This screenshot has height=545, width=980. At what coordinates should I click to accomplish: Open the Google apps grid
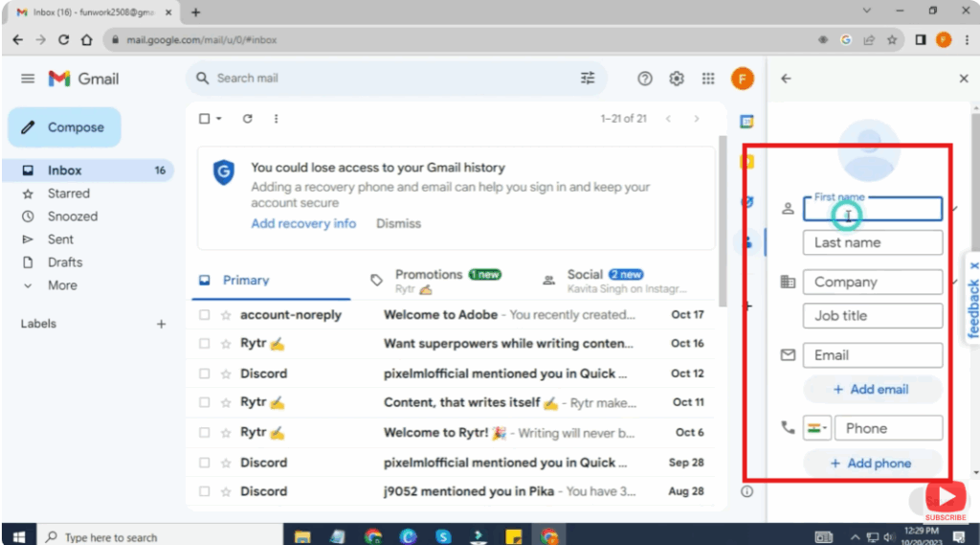708,79
